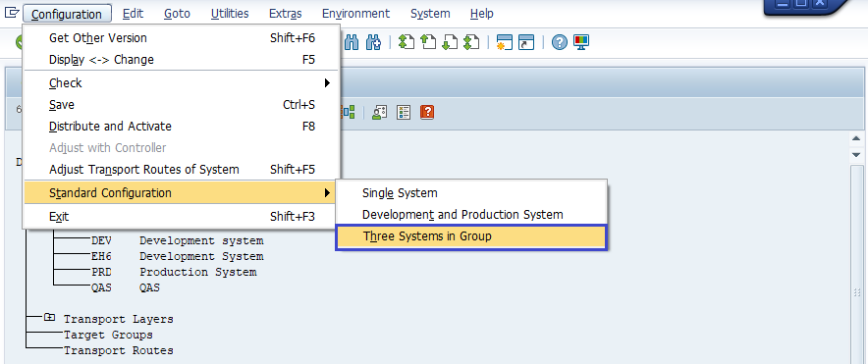Click the legend list icon in application toolbar

click(x=404, y=112)
